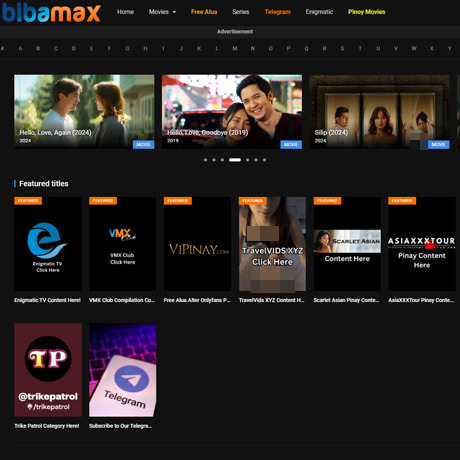
Task: Open the Scarlet Asian featured poster
Action: 347,244
